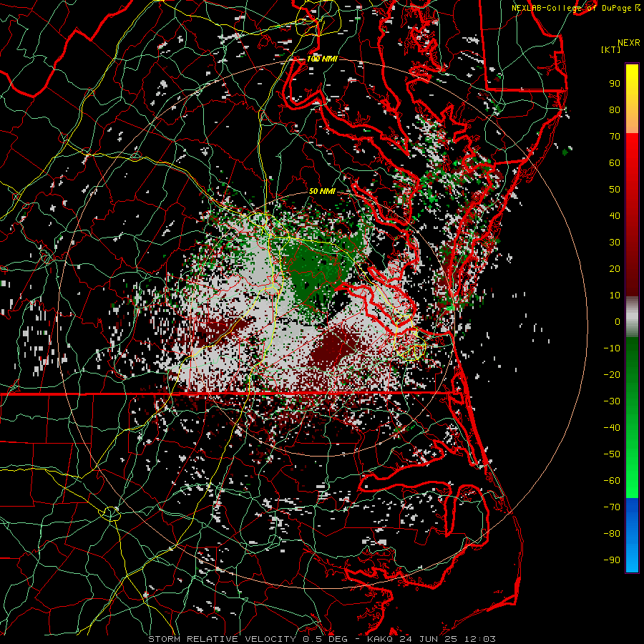Click the -60 scale label
The width and height of the screenshot is (644, 644).
612,481
